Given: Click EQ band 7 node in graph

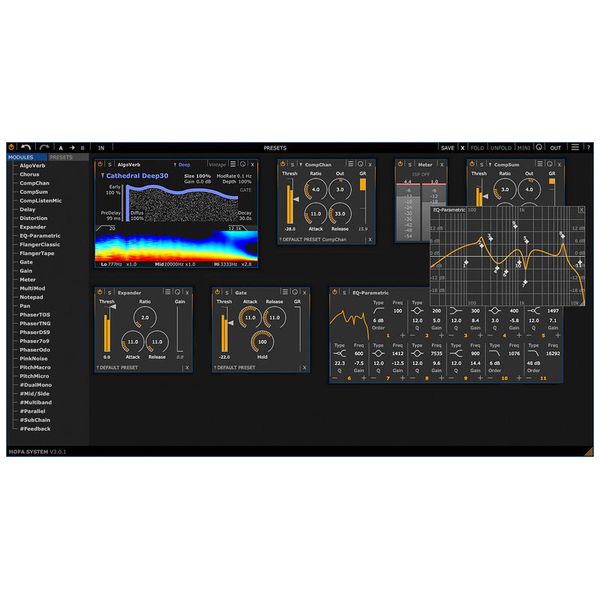Looking at the screenshot, I should pyautogui.click(x=525, y=282).
